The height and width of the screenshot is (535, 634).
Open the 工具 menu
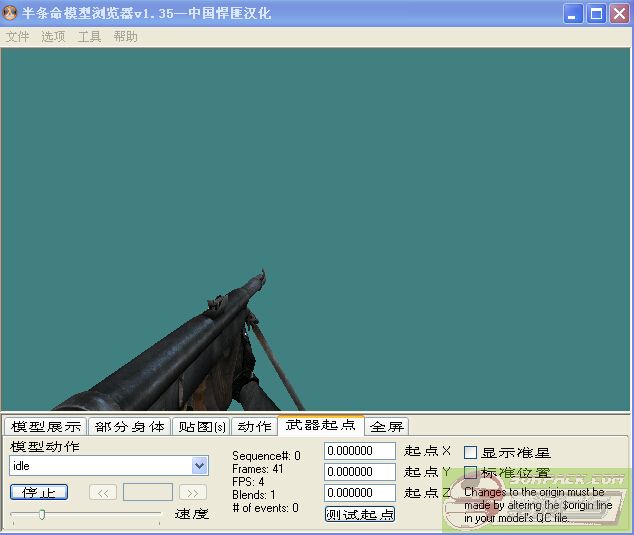(89, 36)
